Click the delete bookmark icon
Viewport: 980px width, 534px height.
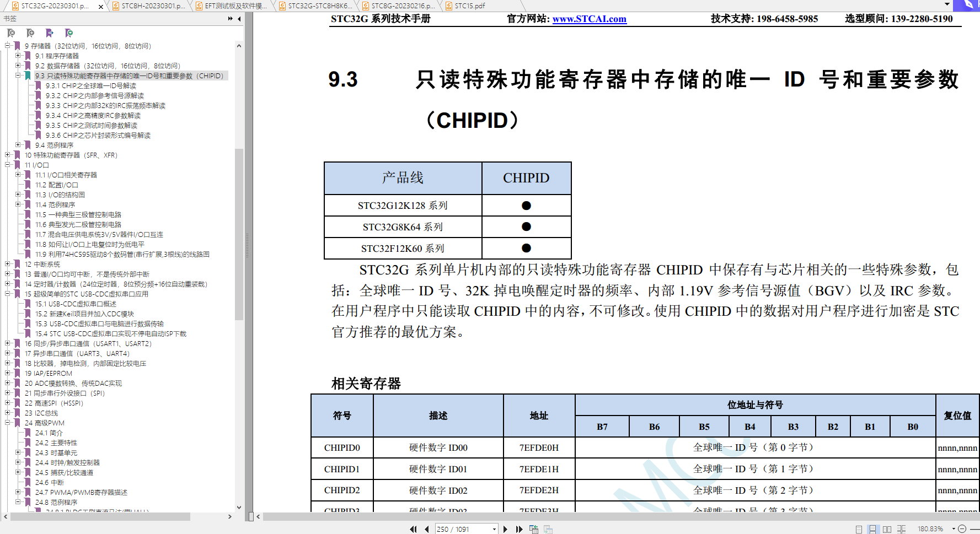pyautogui.click(x=11, y=33)
